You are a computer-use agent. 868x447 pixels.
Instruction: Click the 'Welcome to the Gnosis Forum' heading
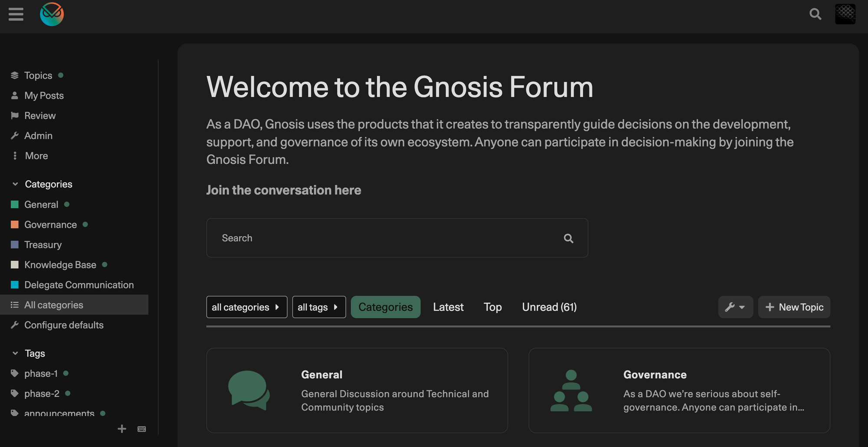pyautogui.click(x=400, y=87)
